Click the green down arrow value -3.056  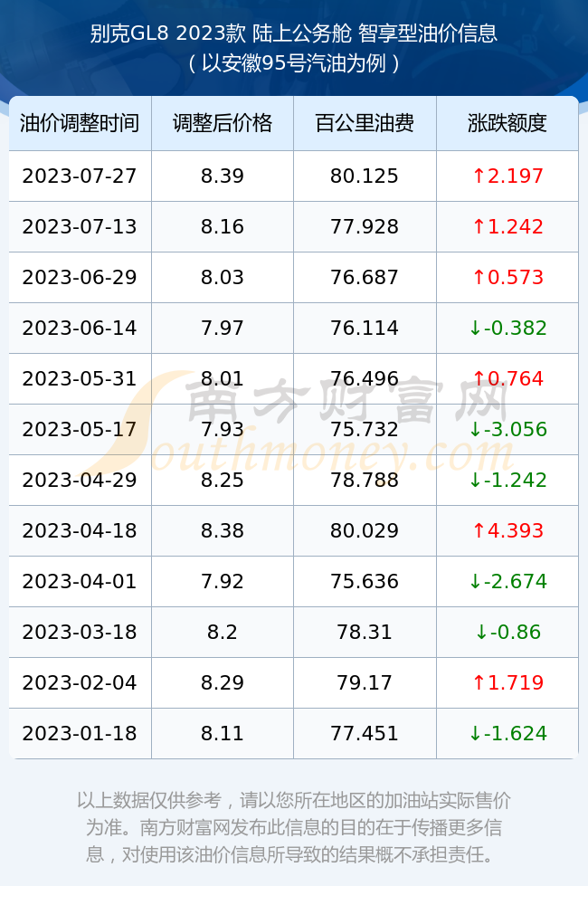[x=507, y=429]
